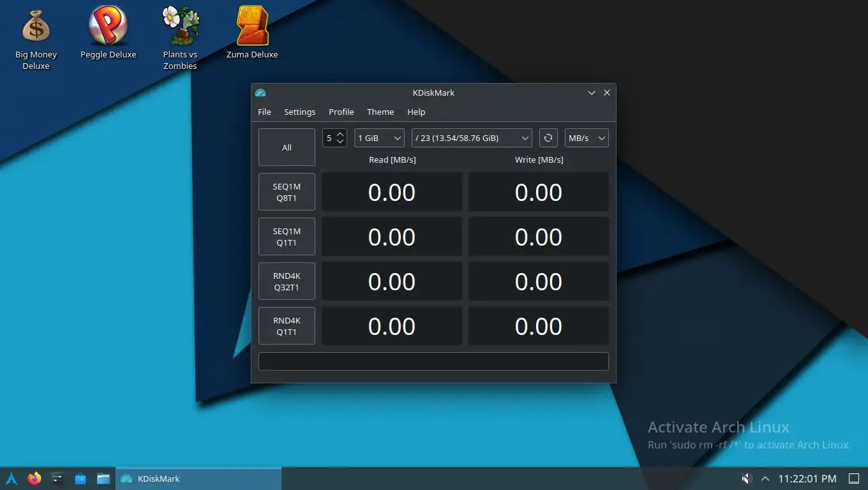Open the software store taskbar icon
The width and height of the screenshot is (868, 490).
[80, 479]
